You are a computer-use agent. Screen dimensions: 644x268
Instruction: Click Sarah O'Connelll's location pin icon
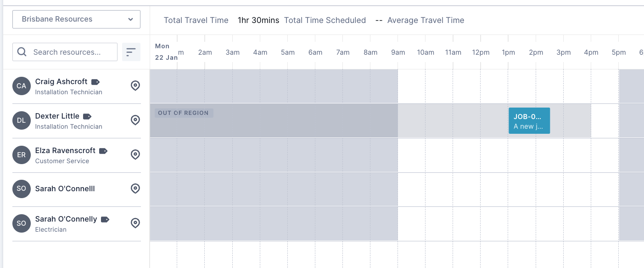coord(135,189)
